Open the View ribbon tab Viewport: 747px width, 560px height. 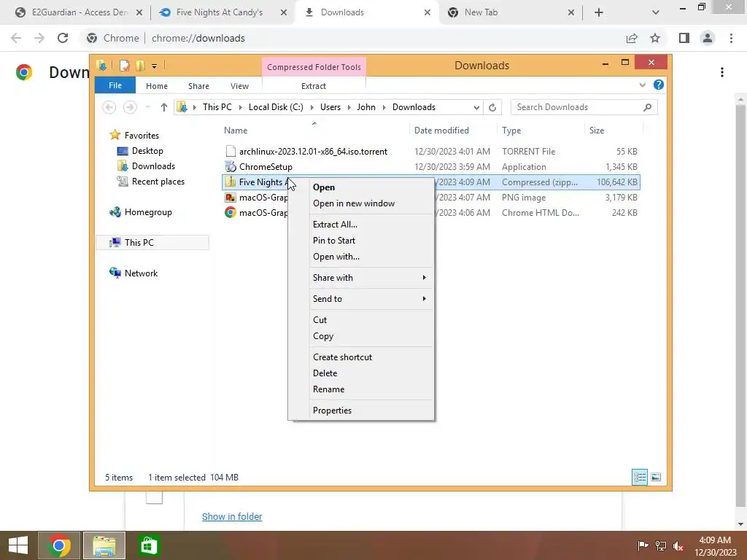(239, 86)
